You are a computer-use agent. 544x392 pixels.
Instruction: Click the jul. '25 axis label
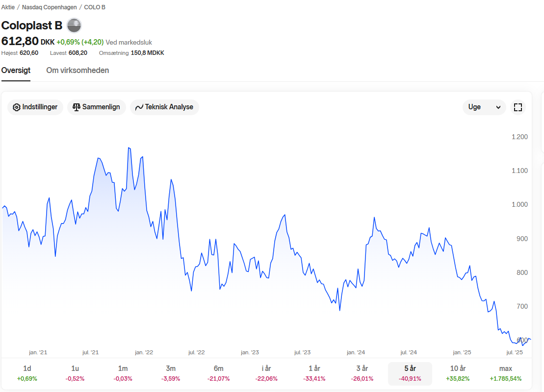coord(514,352)
